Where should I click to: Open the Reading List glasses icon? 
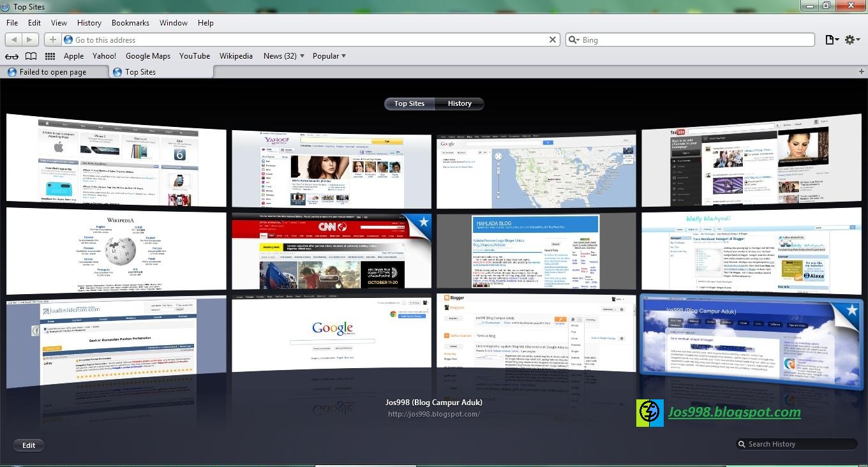pos(11,56)
